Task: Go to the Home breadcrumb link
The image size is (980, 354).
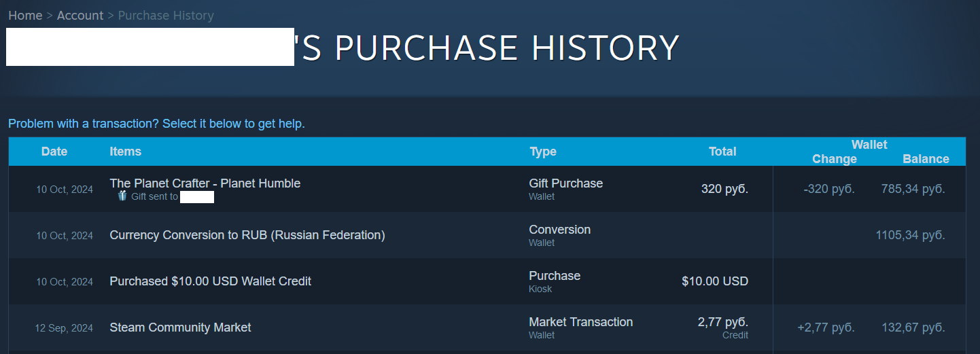Action: [25, 15]
